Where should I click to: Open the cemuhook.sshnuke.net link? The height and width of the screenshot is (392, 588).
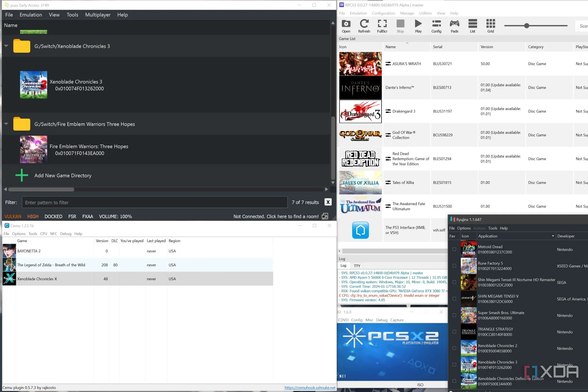[x=310, y=388]
